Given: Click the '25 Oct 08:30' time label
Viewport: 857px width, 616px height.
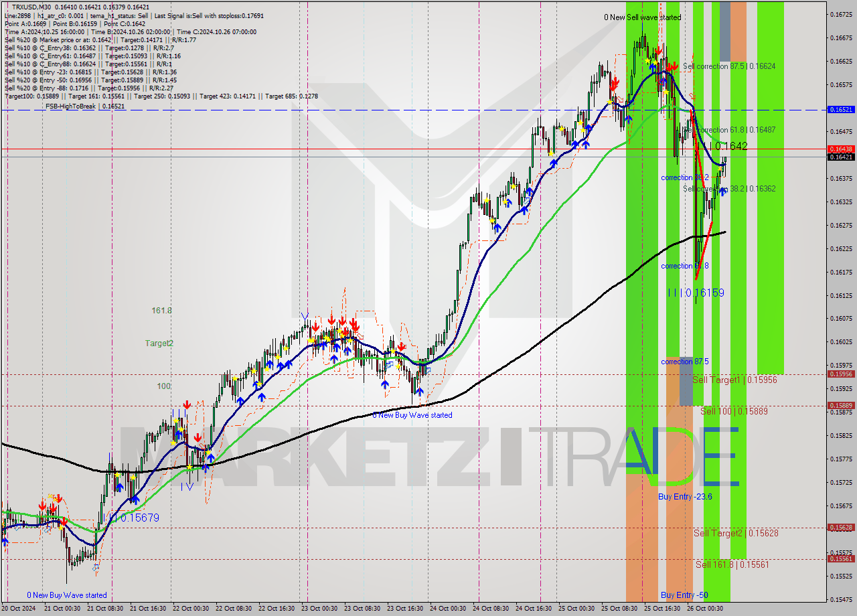Looking at the screenshot, I should (x=619, y=609).
